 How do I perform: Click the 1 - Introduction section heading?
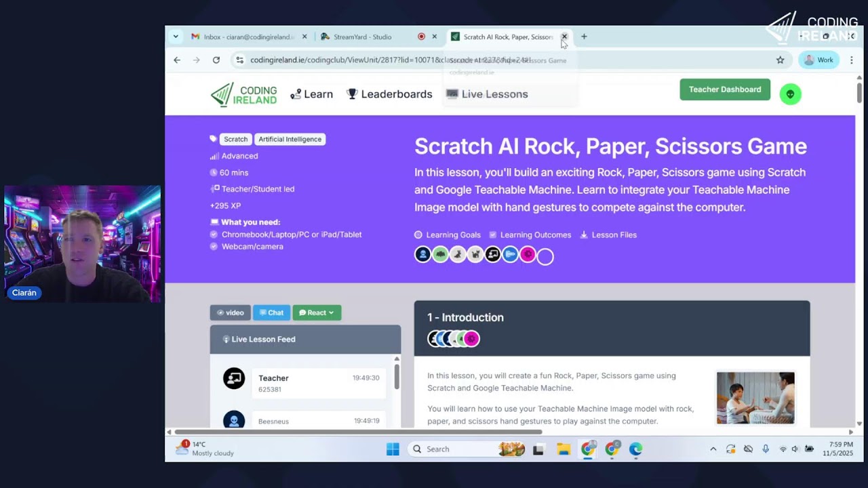[465, 317]
